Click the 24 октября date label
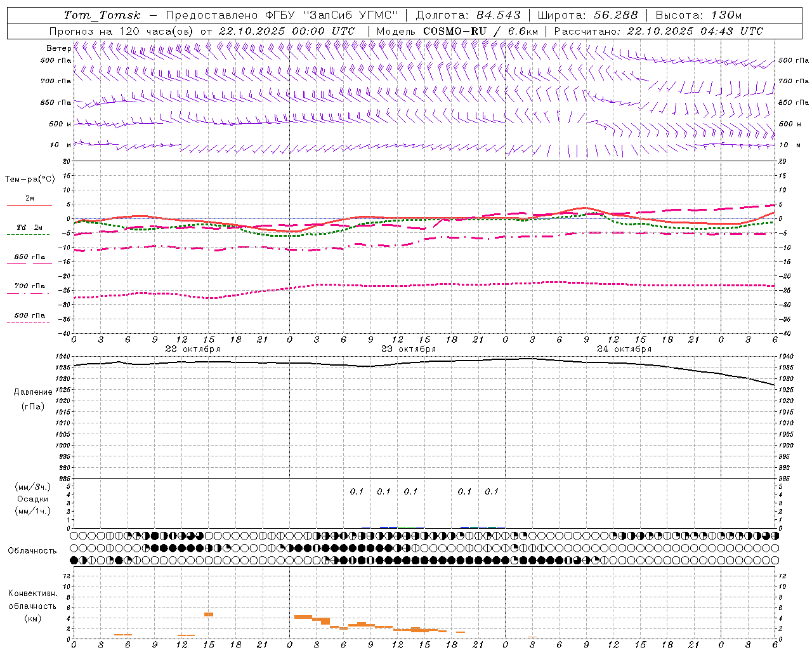Image resolution: width=812 pixels, height=650 pixels. coord(624,349)
